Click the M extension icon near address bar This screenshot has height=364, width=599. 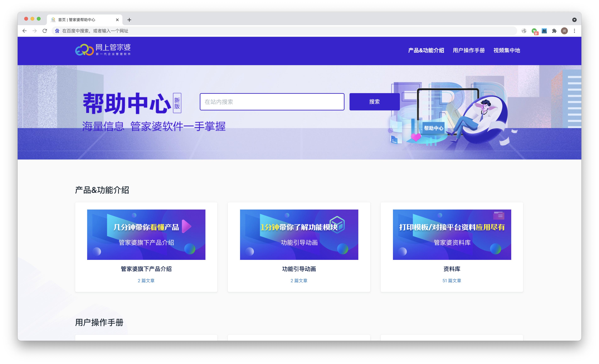pyautogui.click(x=544, y=31)
